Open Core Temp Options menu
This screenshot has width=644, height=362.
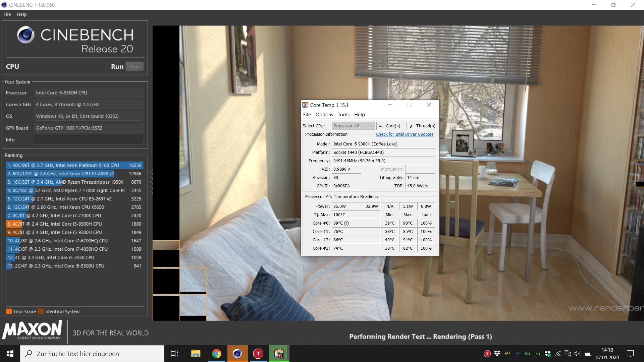[x=324, y=115]
